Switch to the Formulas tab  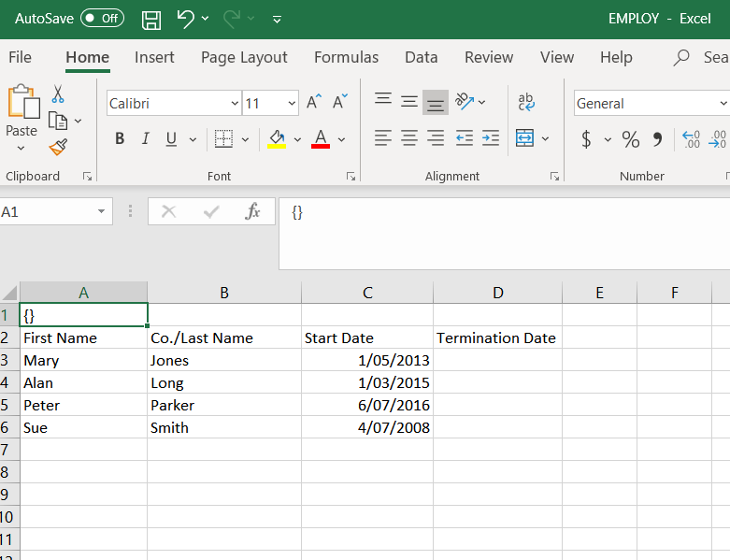(346, 58)
